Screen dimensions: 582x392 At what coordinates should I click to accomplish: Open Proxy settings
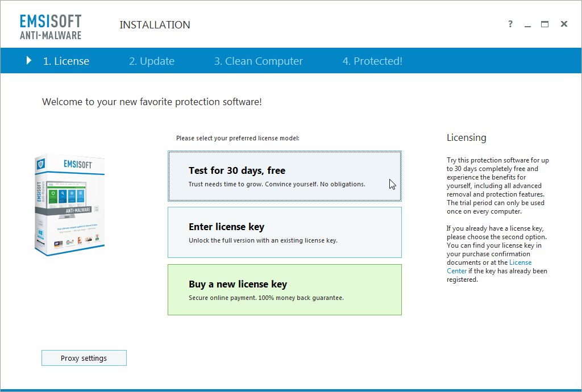tap(84, 358)
